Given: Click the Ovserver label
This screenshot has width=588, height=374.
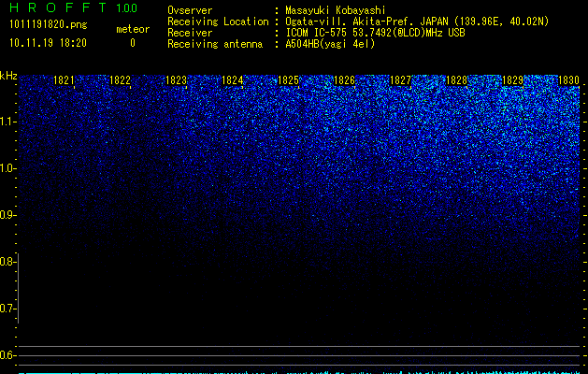Looking at the screenshot, I should click(190, 10).
